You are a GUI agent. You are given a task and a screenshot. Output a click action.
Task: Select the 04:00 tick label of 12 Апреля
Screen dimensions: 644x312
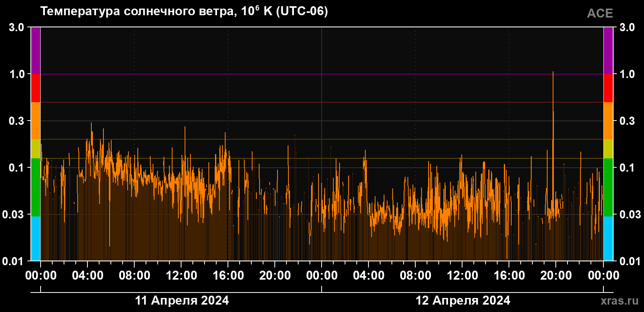click(x=369, y=275)
